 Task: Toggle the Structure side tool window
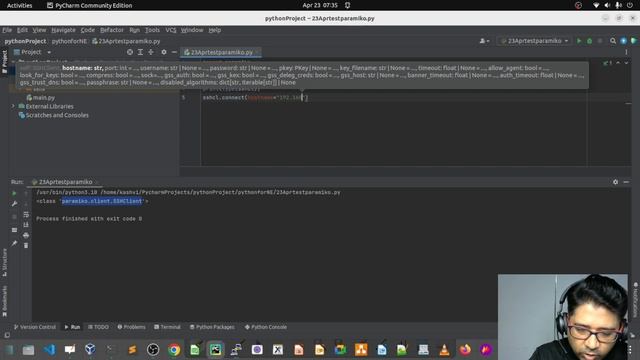tap(4, 262)
